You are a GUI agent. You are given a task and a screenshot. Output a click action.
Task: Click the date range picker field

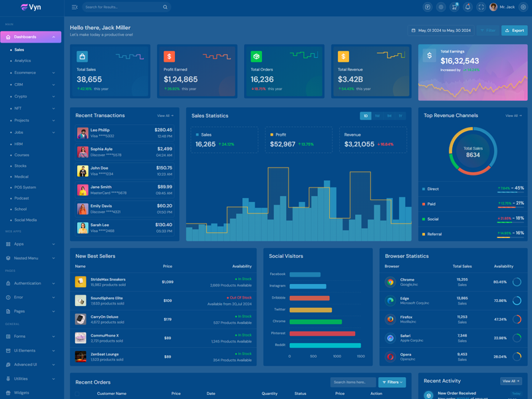(442, 31)
